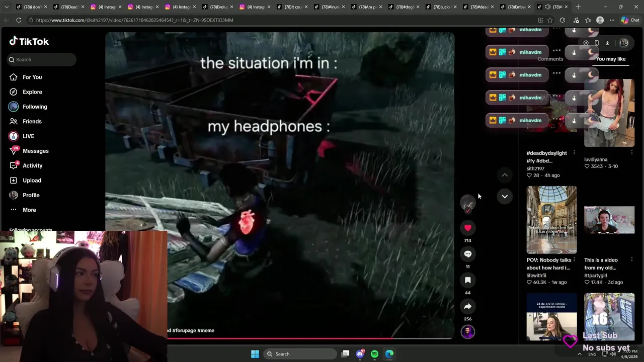Click the TikTok search field
The height and width of the screenshot is (362, 644).
click(42, 59)
